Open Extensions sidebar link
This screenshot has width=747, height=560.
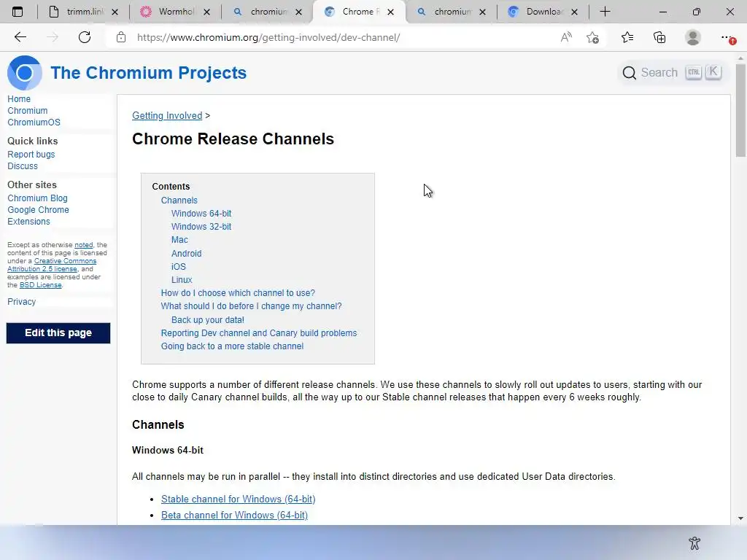[x=28, y=222]
